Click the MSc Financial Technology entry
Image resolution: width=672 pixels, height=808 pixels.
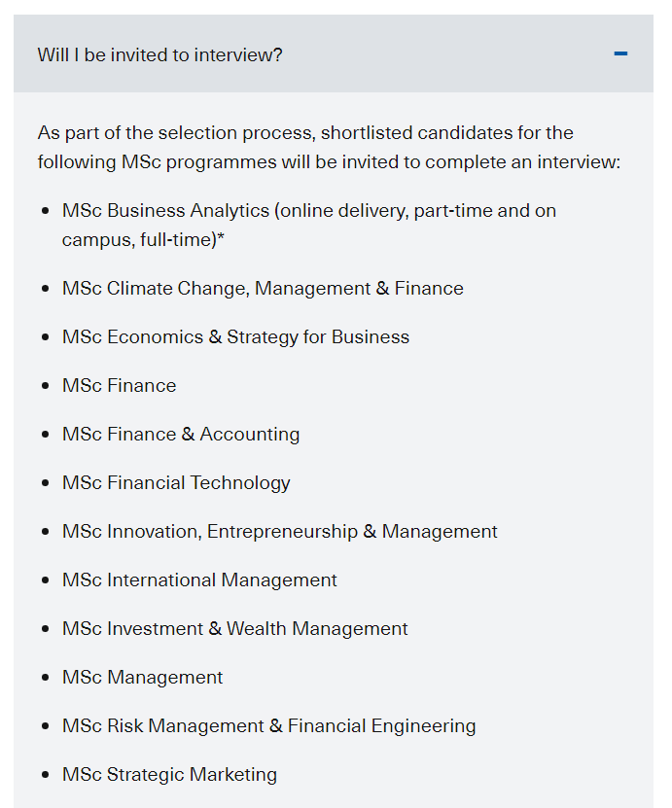pyautogui.click(x=176, y=483)
